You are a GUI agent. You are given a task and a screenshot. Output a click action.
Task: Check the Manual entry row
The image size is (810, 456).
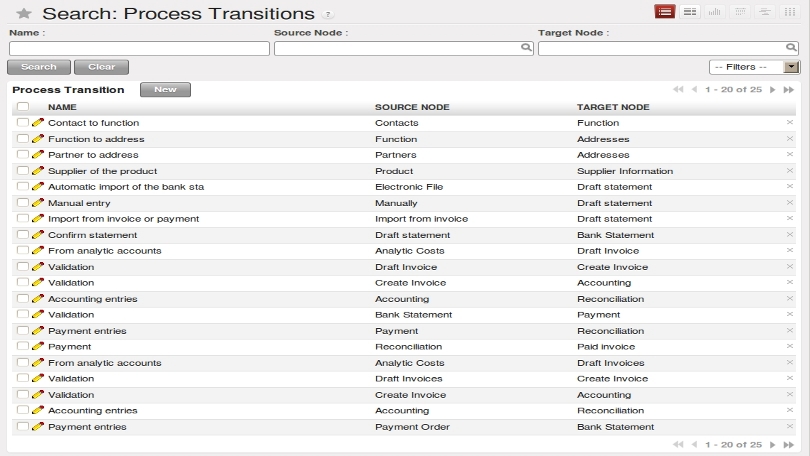tap(23, 202)
